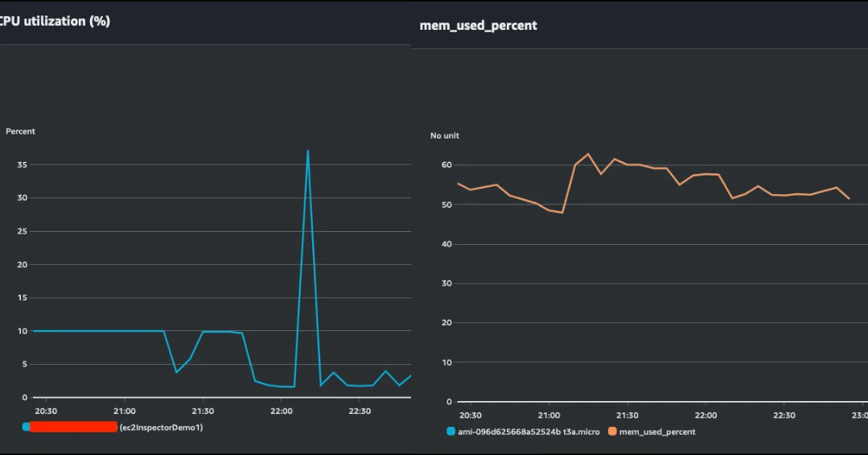The image size is (868, 455).
Task: Click the 21:00 tick on memory chart
Action: 549,415
